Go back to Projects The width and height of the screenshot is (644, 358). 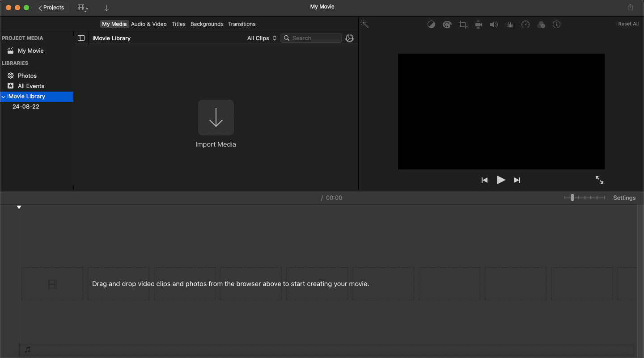tap(52, 8)
